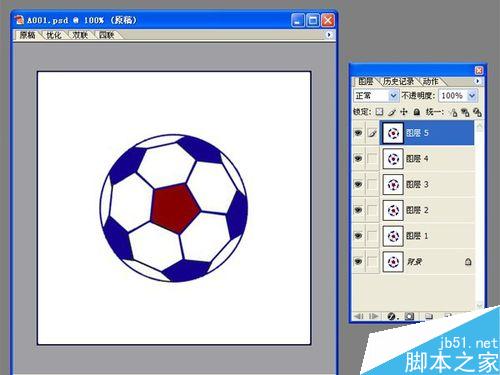Click next frame button in layers panel
500x375 pixels.
(374, 316)
